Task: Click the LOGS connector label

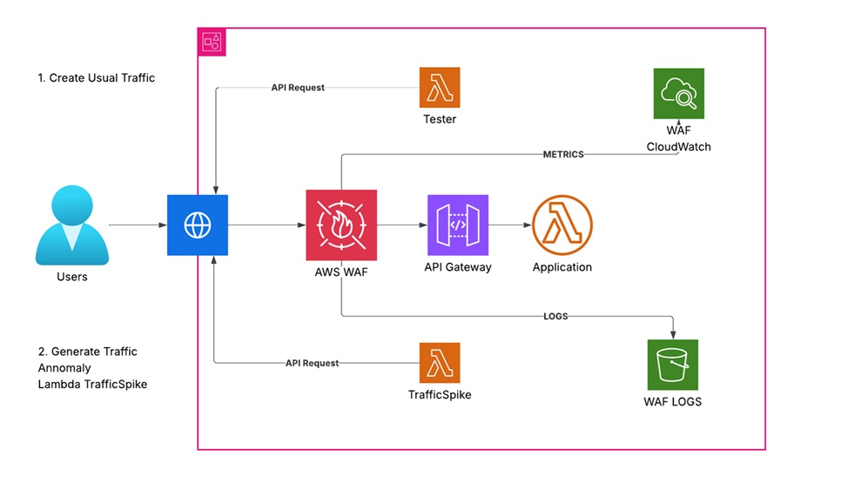Action: coord(555,317)
